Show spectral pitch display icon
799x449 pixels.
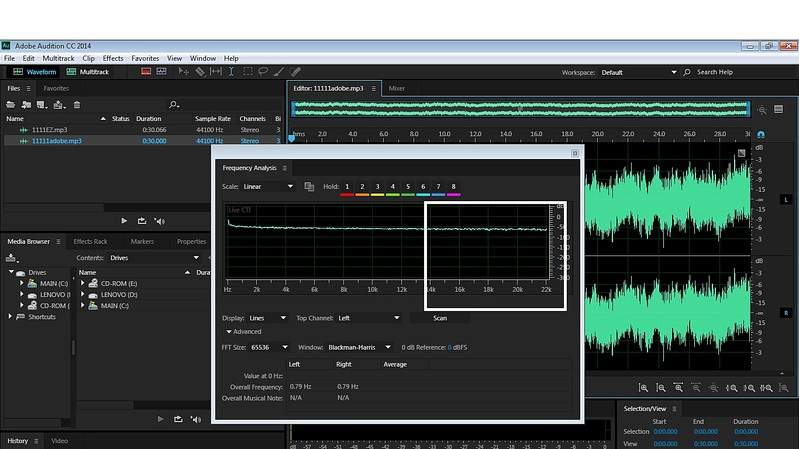pos(162,71)
